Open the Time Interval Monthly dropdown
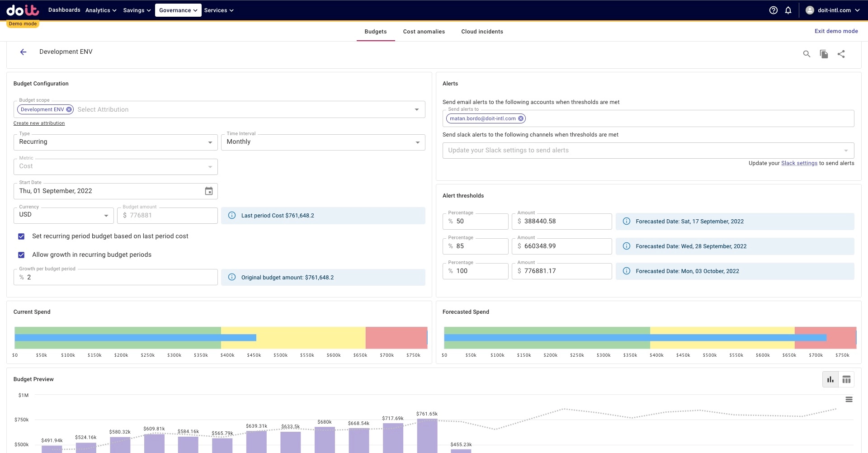The width and height of the screenshot is (868, 453). click(323, 142)
